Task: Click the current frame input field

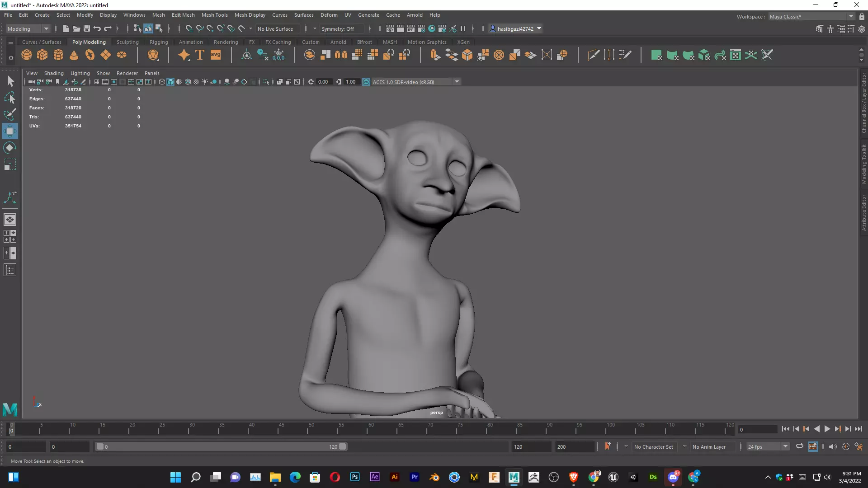Action: 757,429
